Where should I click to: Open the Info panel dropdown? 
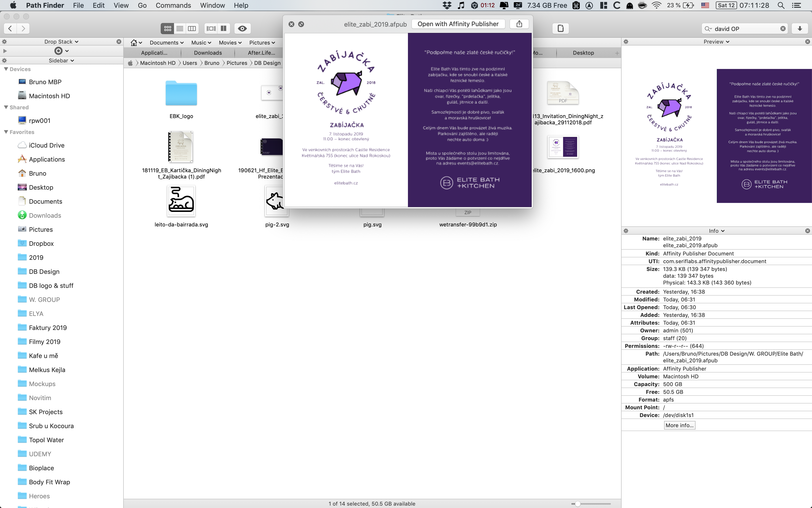[x=717, y=231]
